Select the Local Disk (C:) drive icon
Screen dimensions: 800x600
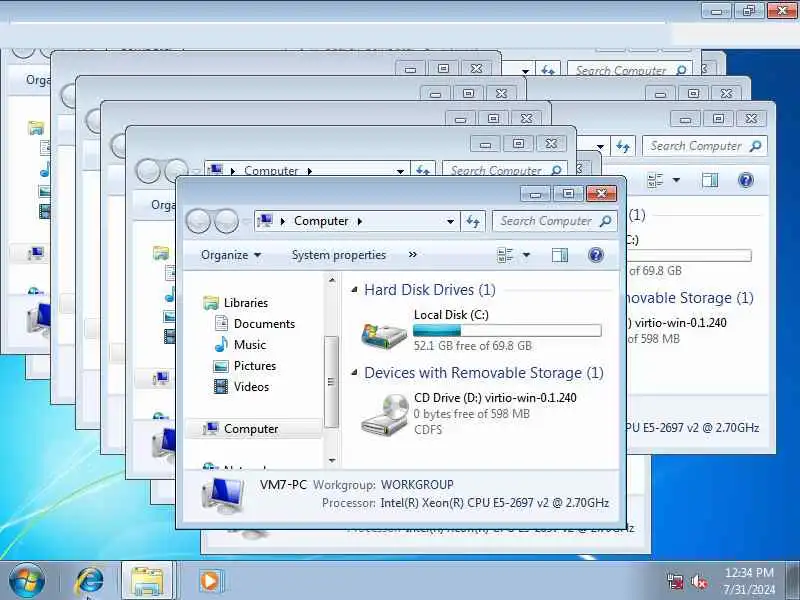coord(384,334)
